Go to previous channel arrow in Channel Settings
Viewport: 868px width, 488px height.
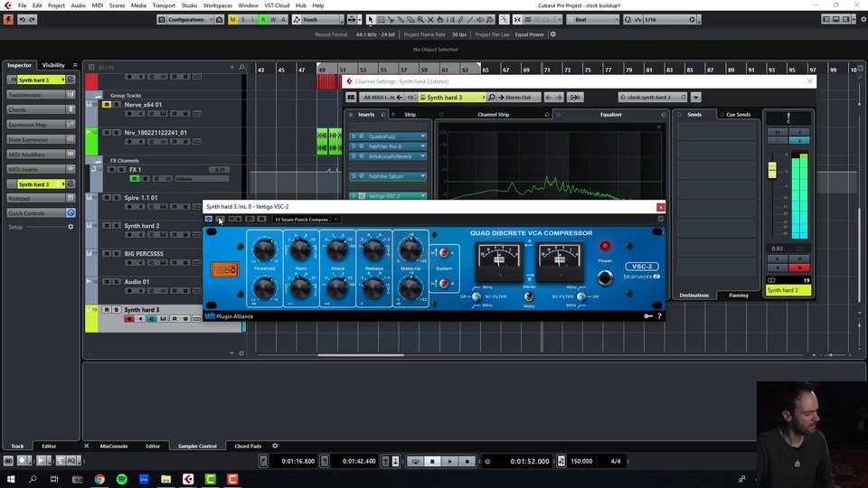pyautogui.click(x=549, y=98)
